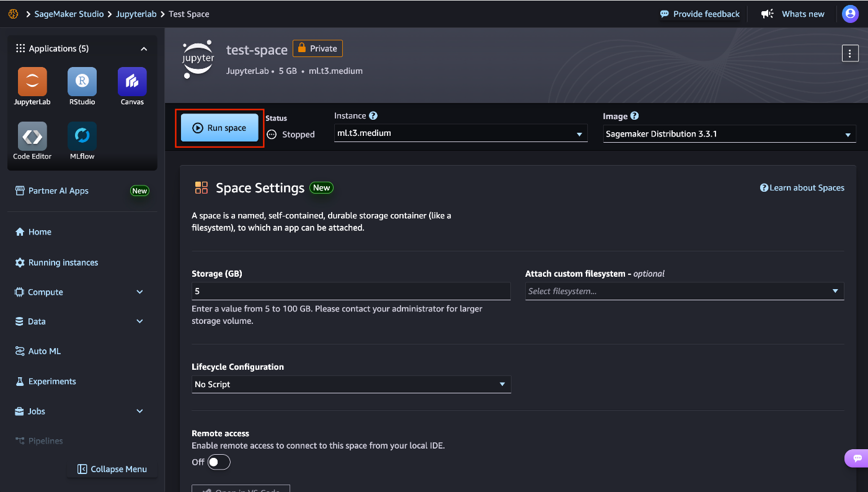Click the vertical three-dot options menu

click(x=849, y=53)
